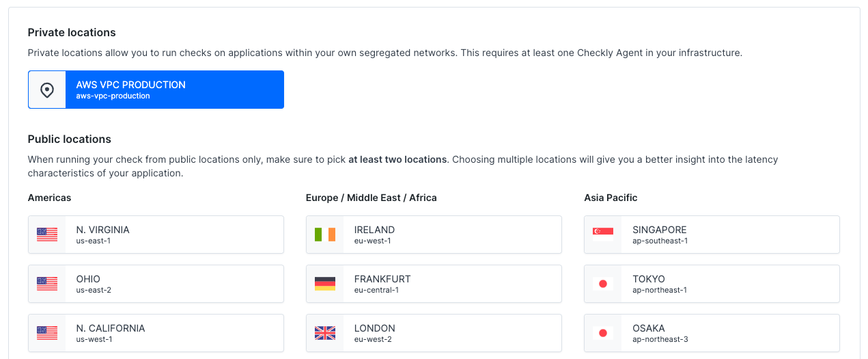Viewport: 868px width, 359px height.
Task: Select the N. Virginia us-east-1 location
Action: pos(174,235)
